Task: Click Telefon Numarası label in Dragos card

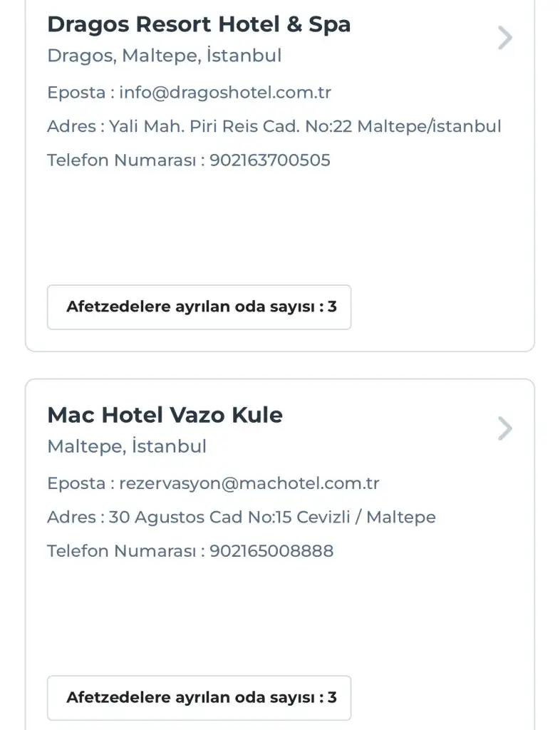Action: [x=121, y=160]
